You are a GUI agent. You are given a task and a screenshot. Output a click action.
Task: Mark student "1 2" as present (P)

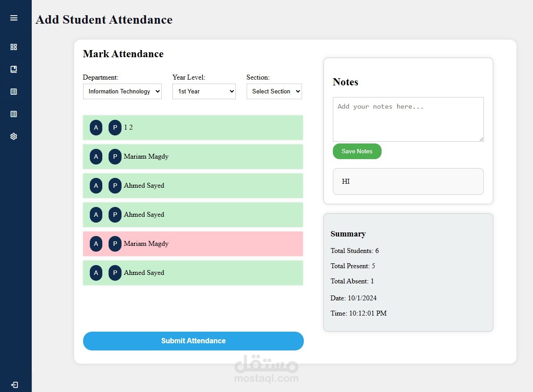pos(115,127)
